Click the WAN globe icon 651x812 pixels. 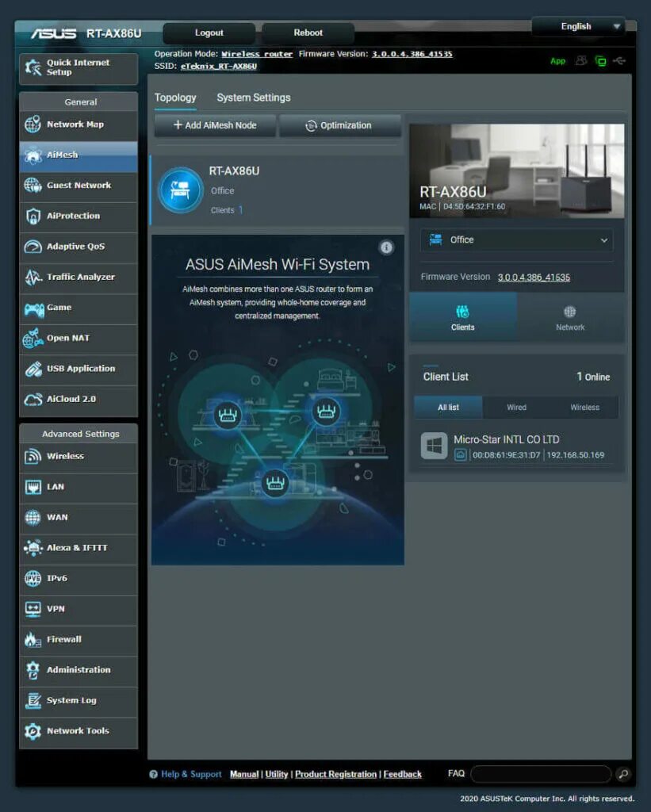pos(33,517)
